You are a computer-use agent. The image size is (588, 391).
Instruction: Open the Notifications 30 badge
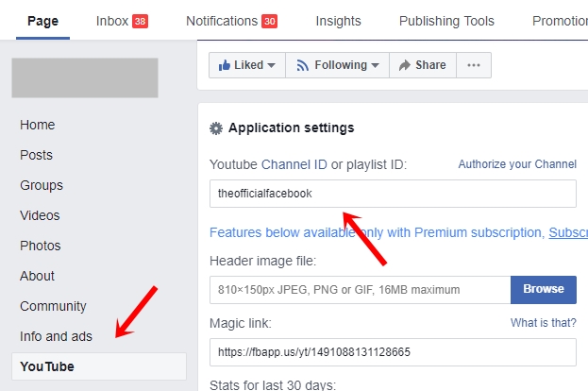[269, 22]
